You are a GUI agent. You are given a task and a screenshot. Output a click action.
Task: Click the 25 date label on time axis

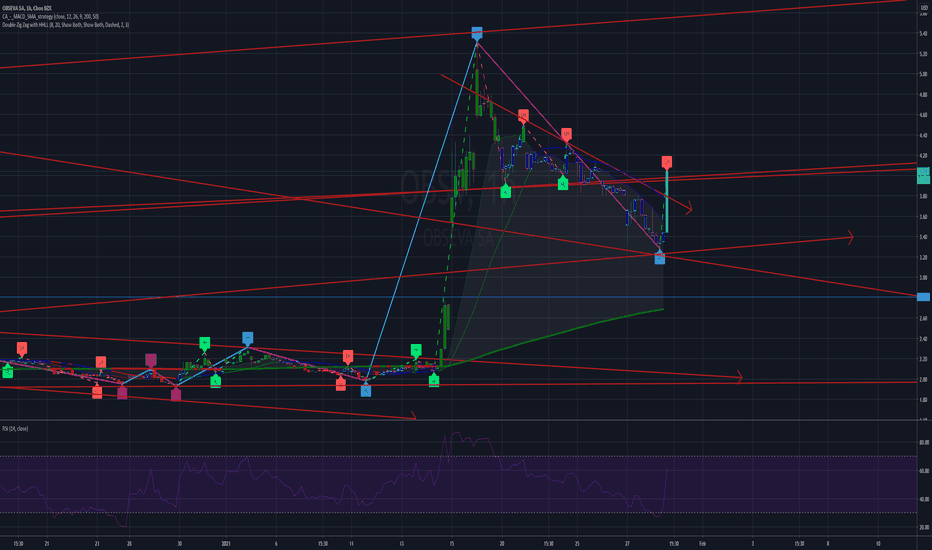pyautogui.click(x=577, y=543)
